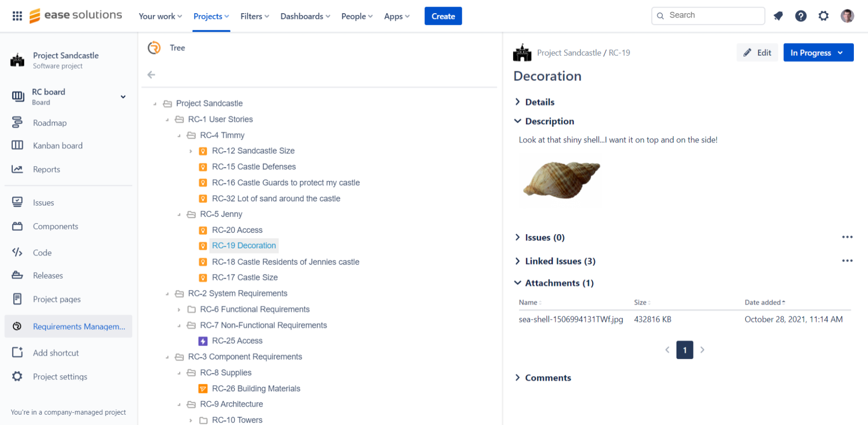Viewport: 868px width, 425px height.
Task: Open the app switcher grid icon
Action: pyautogui.click(x=17, y=16)
